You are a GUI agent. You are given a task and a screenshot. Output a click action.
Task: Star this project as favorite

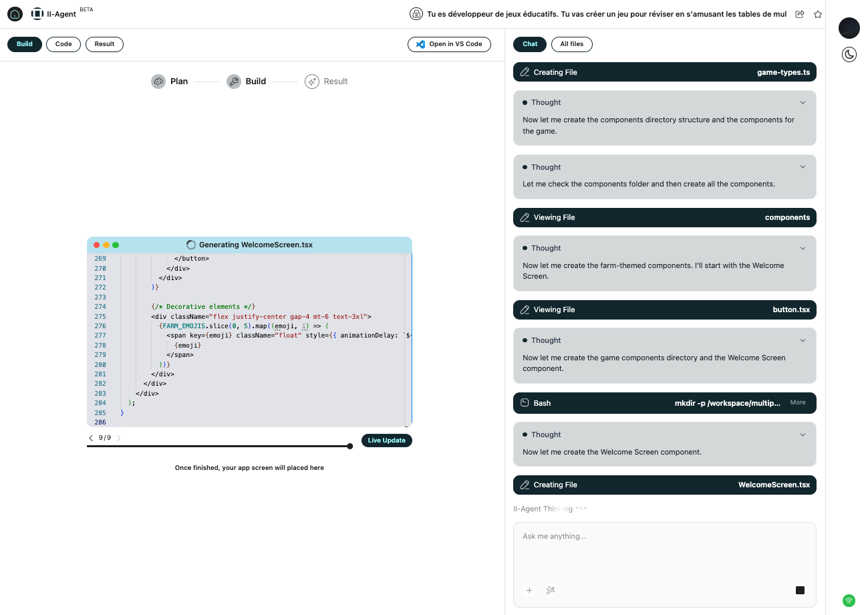(817, 14)
